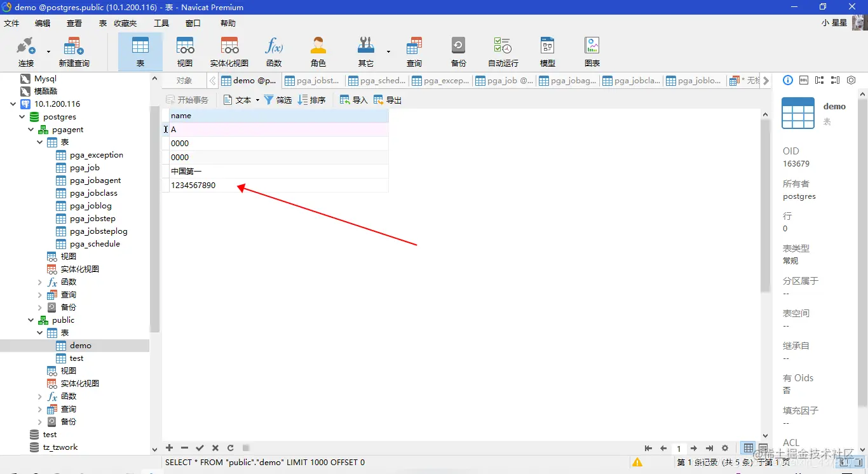Open the 文本 display-mode dropdown
The height and width of the screenshot is (474, 868).
click(x=257, y=100)
